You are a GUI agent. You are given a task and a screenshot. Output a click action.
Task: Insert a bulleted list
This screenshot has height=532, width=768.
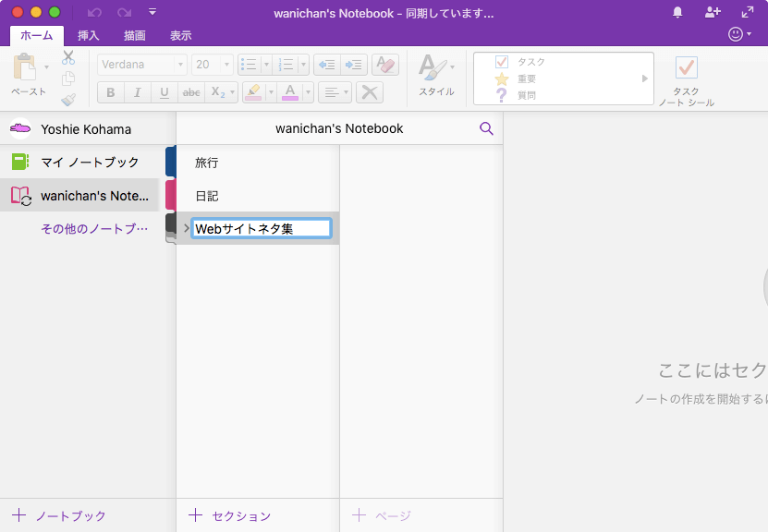tap(250, 65)
